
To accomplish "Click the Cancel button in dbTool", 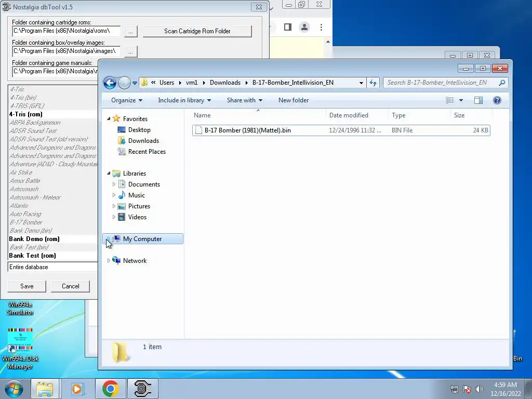I will tap(70, 286).
